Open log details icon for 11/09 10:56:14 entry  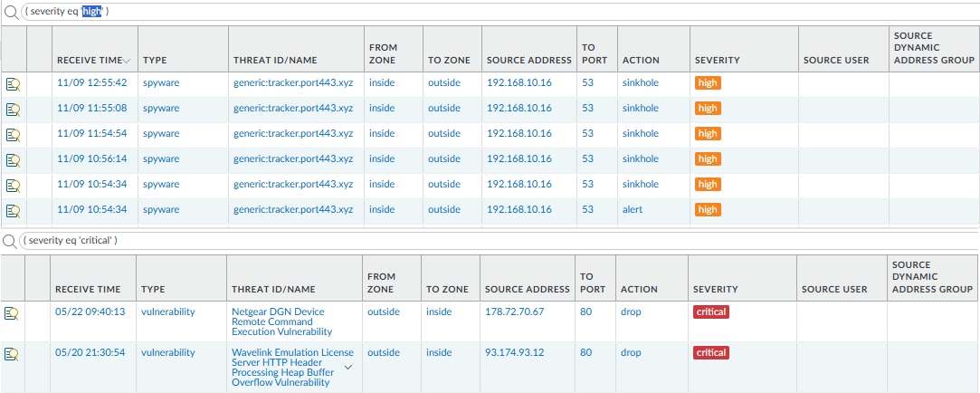click(x=14, y=158)
